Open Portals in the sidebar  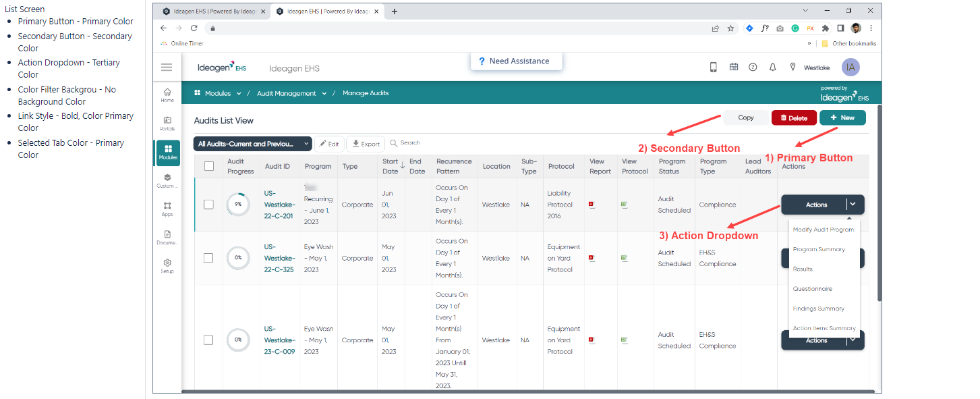pos(167,123)
